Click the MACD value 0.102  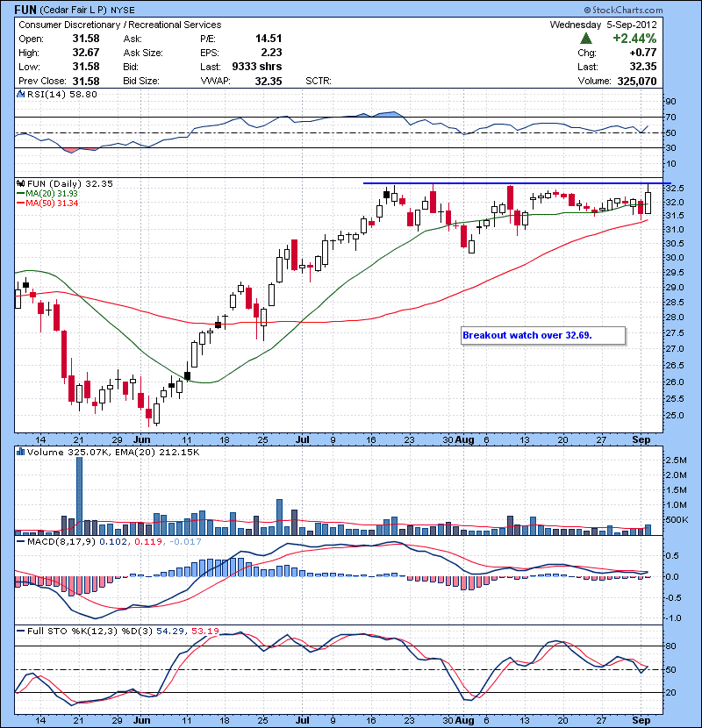(x=113, y=541)
